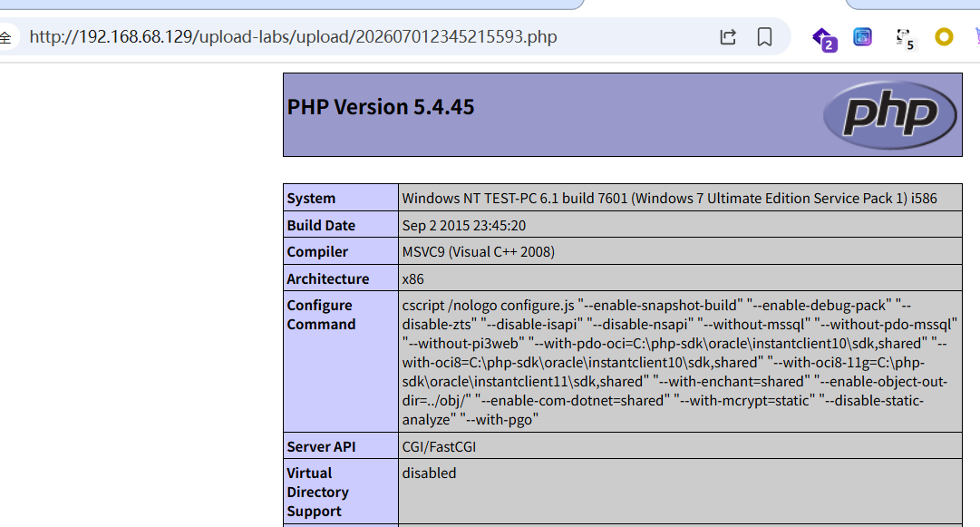The image size is (980, 527).
Task: Click the Windows NT TEST-PC system value
Action: click(669, 198)
